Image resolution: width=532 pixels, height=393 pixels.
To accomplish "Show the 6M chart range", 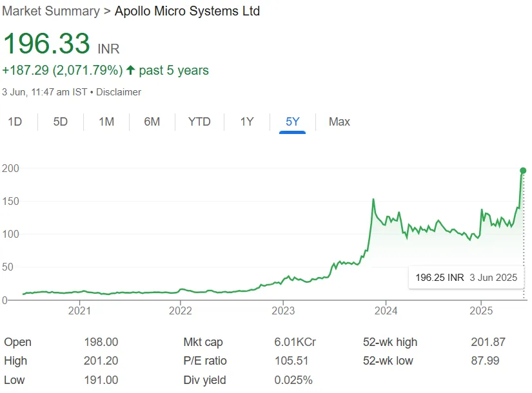I will tap(152, 121).
